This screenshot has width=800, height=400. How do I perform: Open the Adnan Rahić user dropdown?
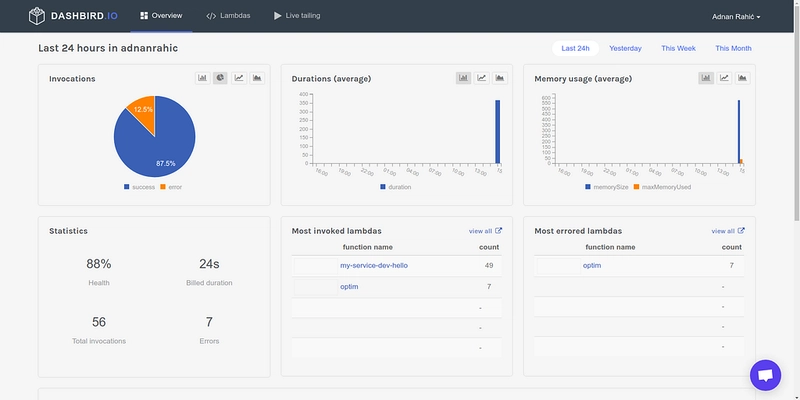(729, 17)
